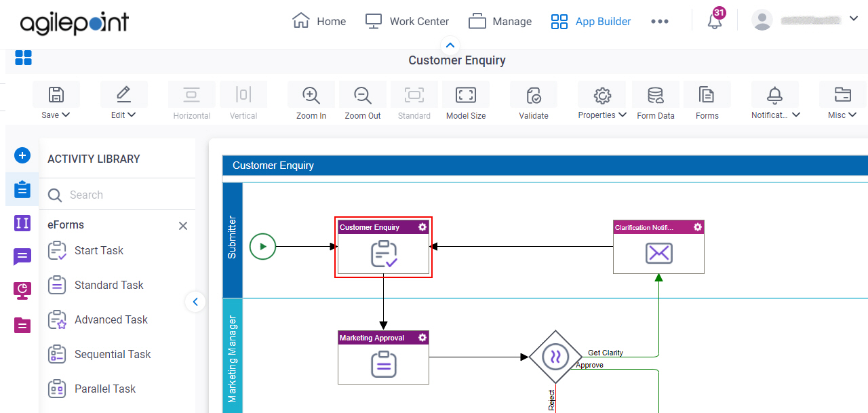Select the magenta folder sidebar tab
The width and height of the screenshot is (868, 413).
(x=22, y=326)
